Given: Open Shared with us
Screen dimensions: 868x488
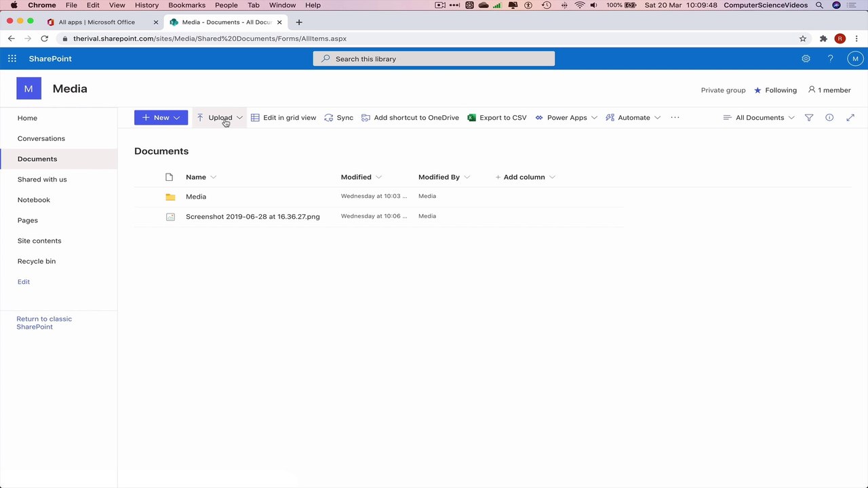Looking at the screenshot, I should tap(42, 180).
